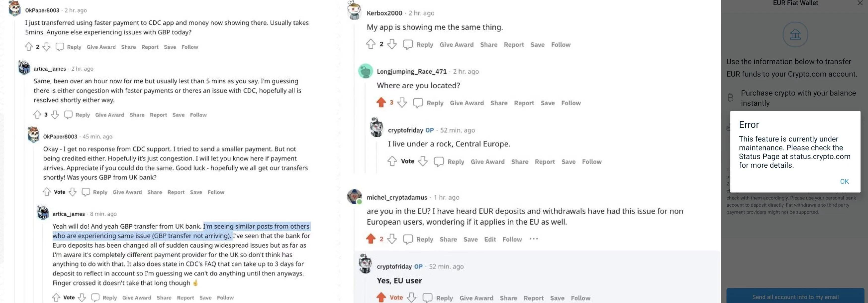Viewport: 868px width, 303px height.
Task: Downvote artica_james's comment with 3 points
Action: 55,115
